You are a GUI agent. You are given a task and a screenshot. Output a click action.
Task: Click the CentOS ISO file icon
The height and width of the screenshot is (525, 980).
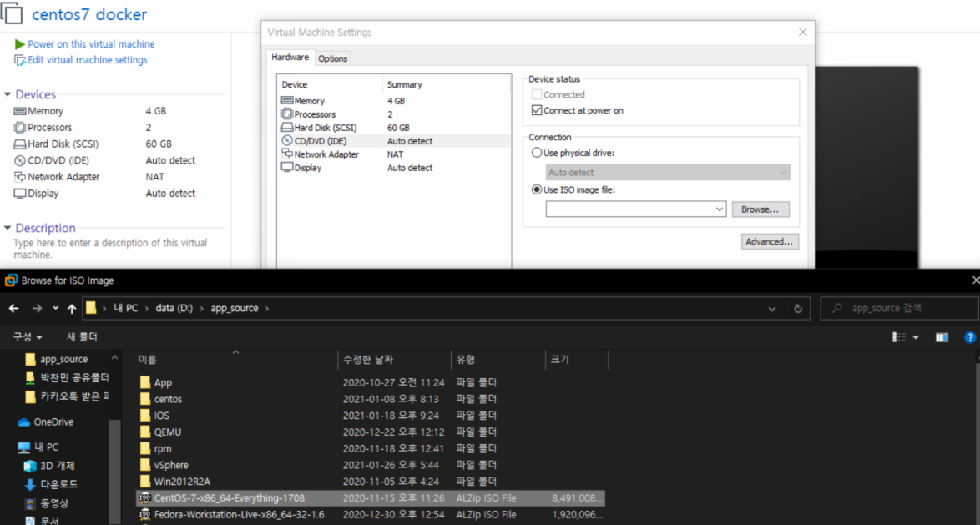145,498
